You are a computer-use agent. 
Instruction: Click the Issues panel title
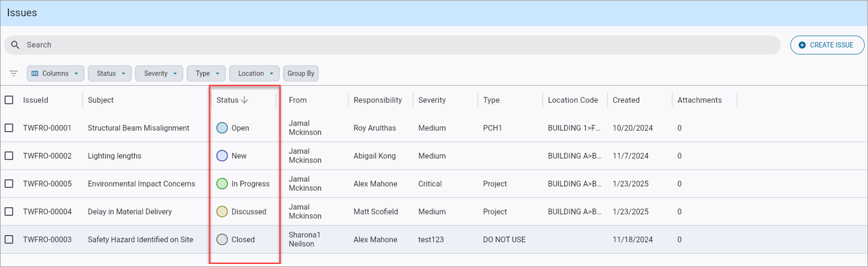[x=22, y=13]
